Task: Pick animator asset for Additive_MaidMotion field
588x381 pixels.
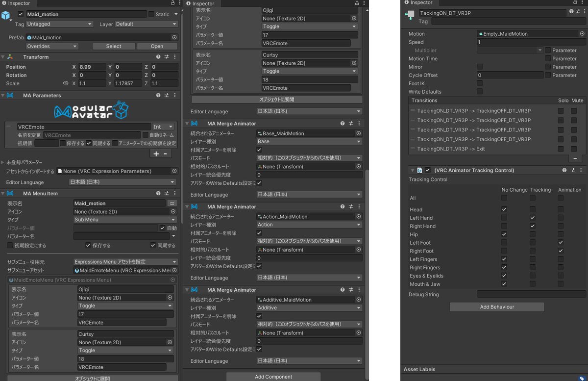Action: click(x=358, y=300)
